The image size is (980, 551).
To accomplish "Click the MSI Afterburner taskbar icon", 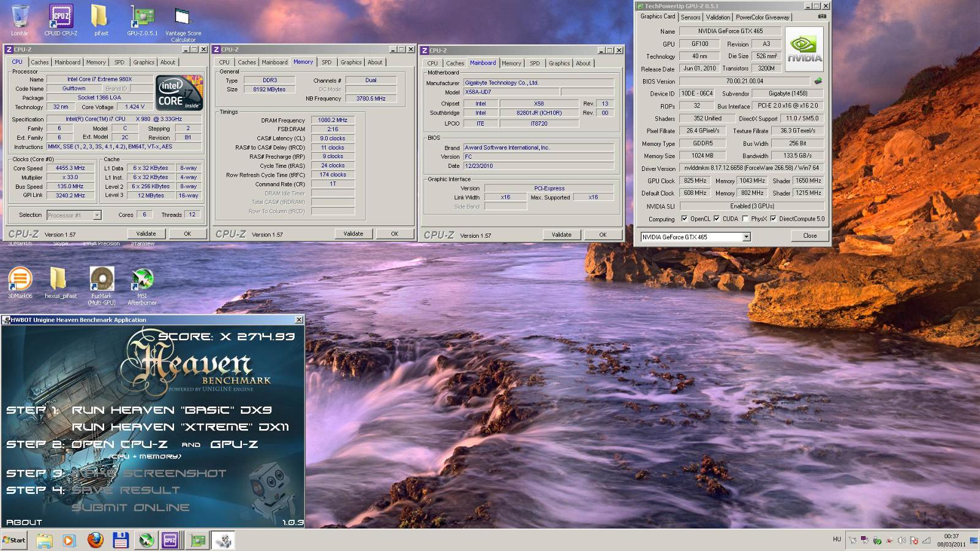I will click(146, 540).
